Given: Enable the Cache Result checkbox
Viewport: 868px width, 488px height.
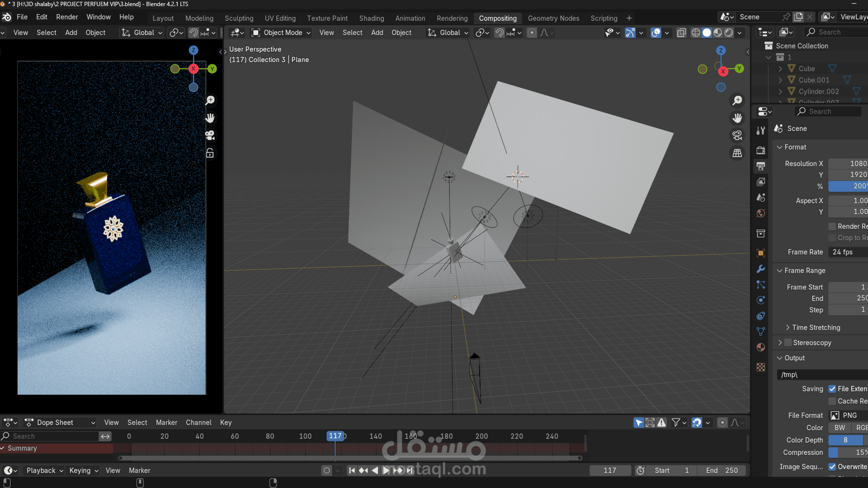Looking at the screenshot, I should (832, 401).
